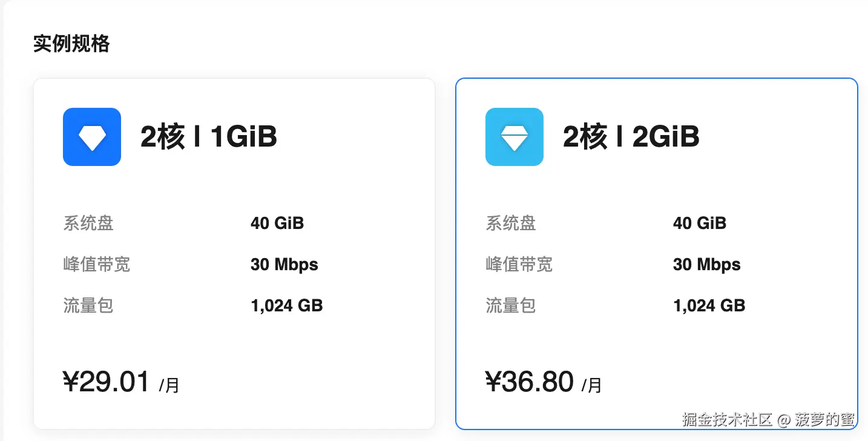Click the 30 Mbps bandwidth value

[x=284, y=265]
